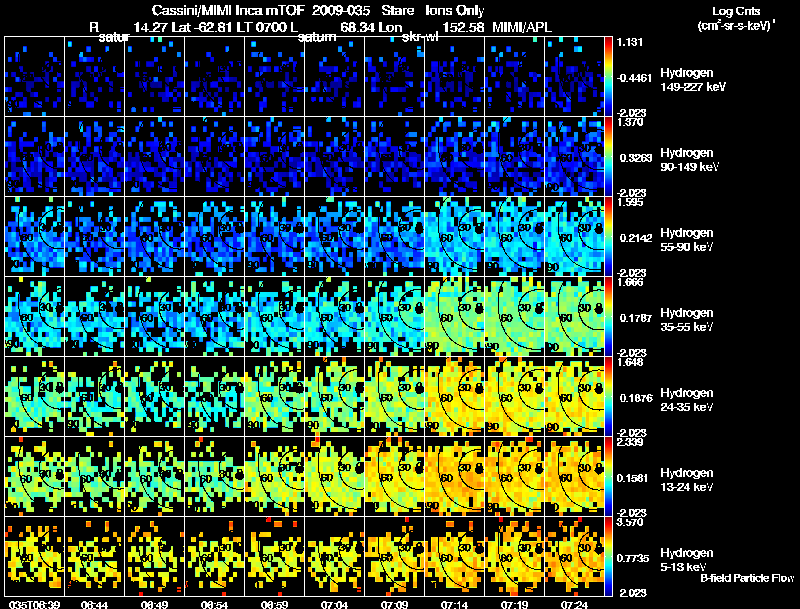Click the 55-90 keV panel at 06:49

(155, 237)
